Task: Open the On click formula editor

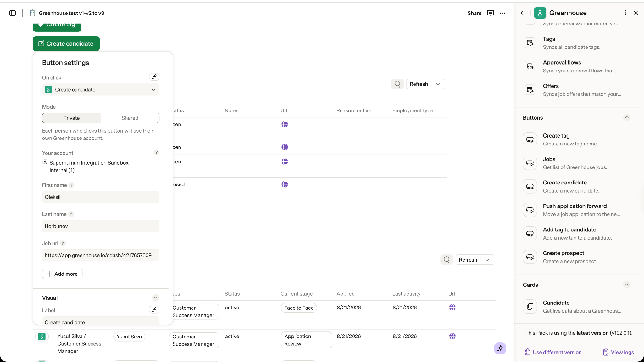Action: click(x=154, y=77)
